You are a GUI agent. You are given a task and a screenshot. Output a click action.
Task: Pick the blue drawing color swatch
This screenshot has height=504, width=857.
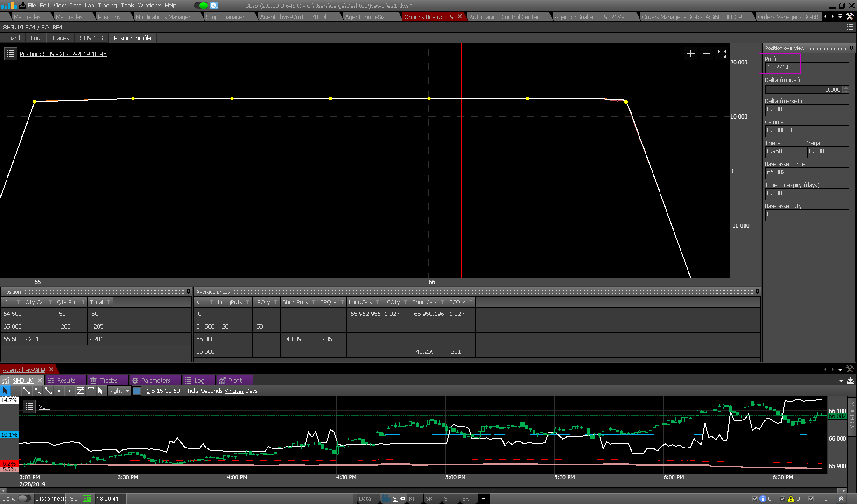[x=137, y=391]
